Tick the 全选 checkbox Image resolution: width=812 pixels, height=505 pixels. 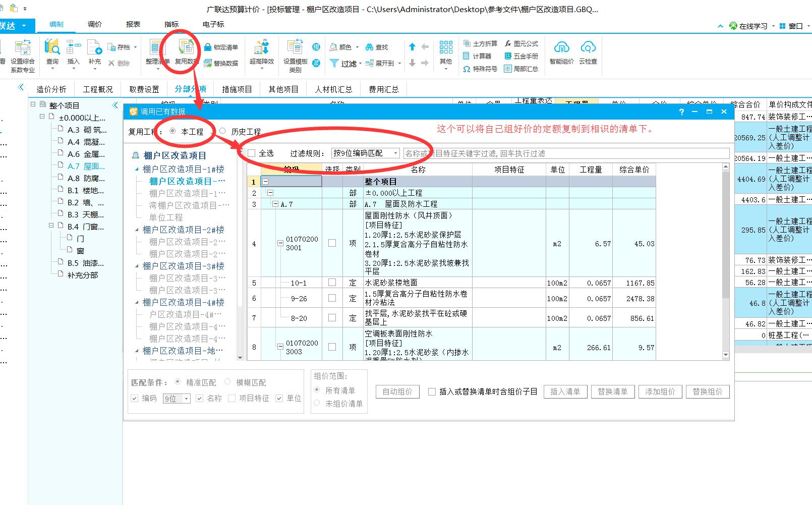coord(252,153)
